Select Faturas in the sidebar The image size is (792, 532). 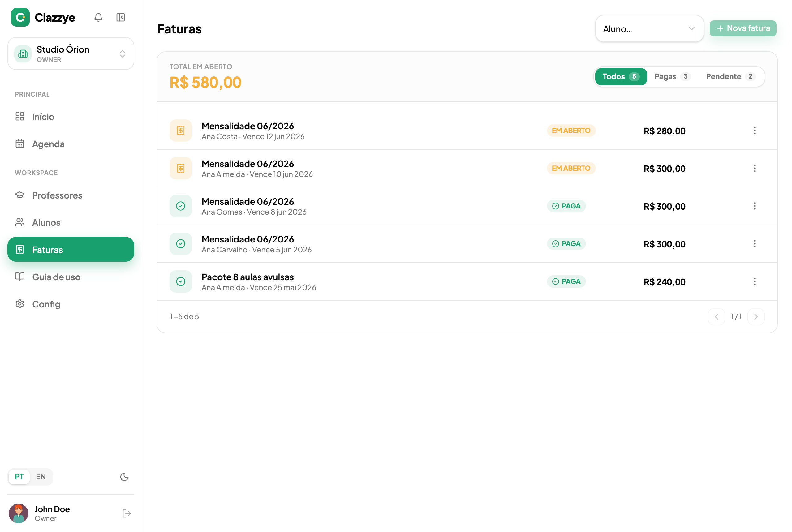(71, 249)
